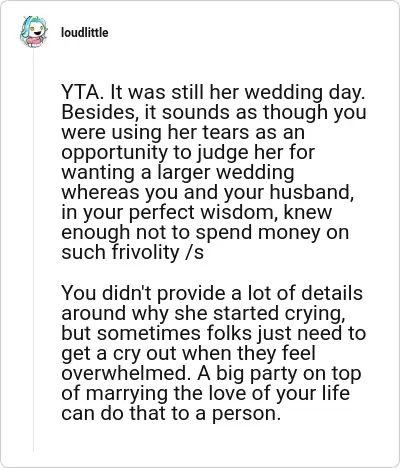400x468 pixels.
Task: Click the line 'of marrying the love of your life'
Action: 205,393
